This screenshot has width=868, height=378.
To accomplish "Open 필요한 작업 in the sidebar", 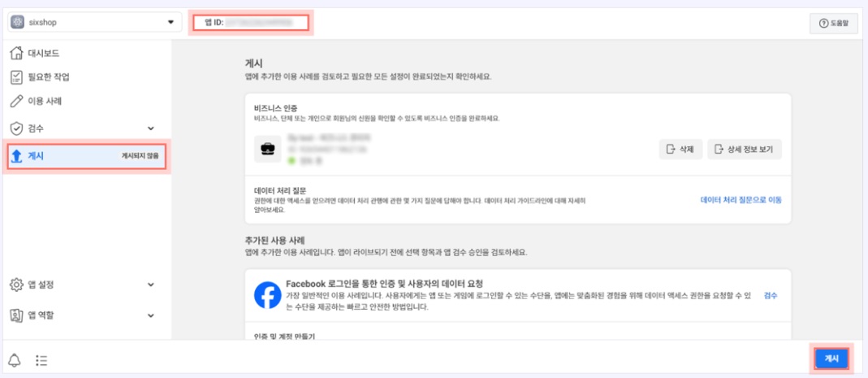I will tap(49, 77).
